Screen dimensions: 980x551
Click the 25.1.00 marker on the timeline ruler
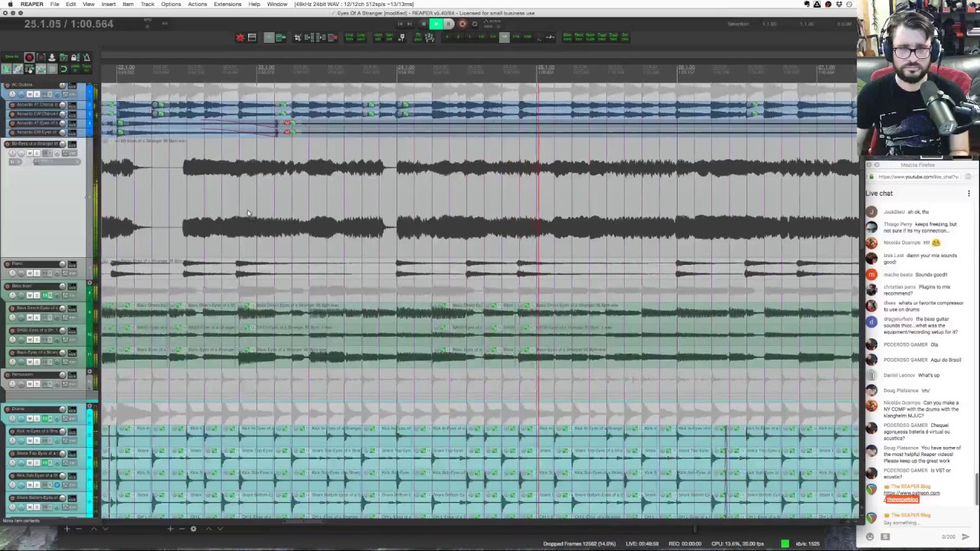point(546,68)
